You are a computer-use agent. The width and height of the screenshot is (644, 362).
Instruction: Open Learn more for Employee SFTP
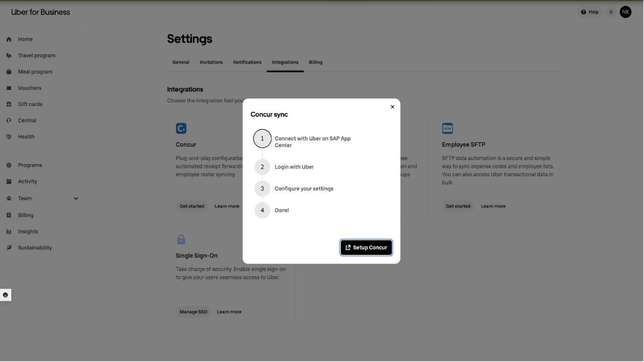(493, 206)
